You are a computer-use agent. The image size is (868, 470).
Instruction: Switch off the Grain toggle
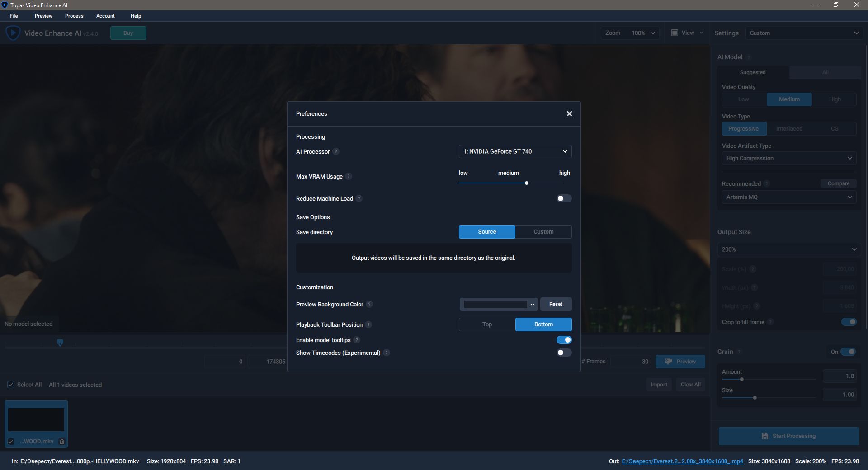point(848,352)
